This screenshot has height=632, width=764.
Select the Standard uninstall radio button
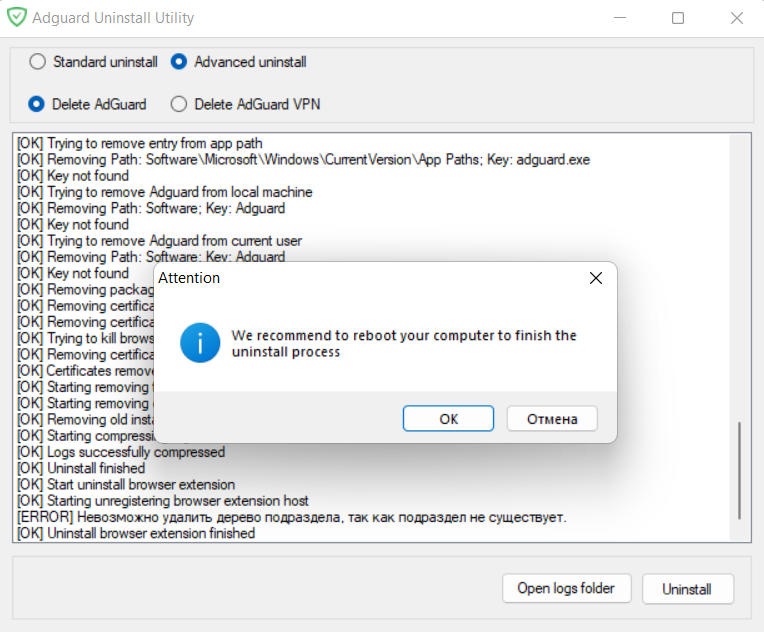click(x=94, y=62)
